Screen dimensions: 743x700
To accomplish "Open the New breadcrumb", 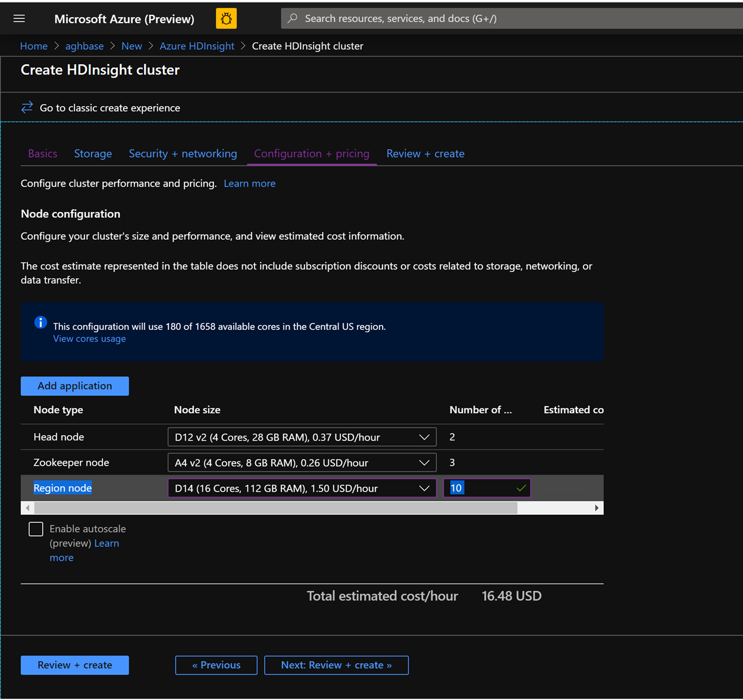I will 131,46.
